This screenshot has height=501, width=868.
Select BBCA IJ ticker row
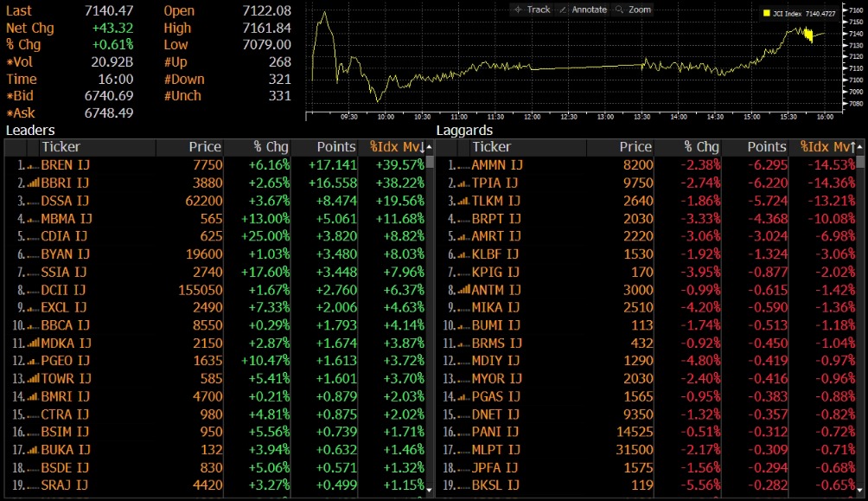(216, 324)
